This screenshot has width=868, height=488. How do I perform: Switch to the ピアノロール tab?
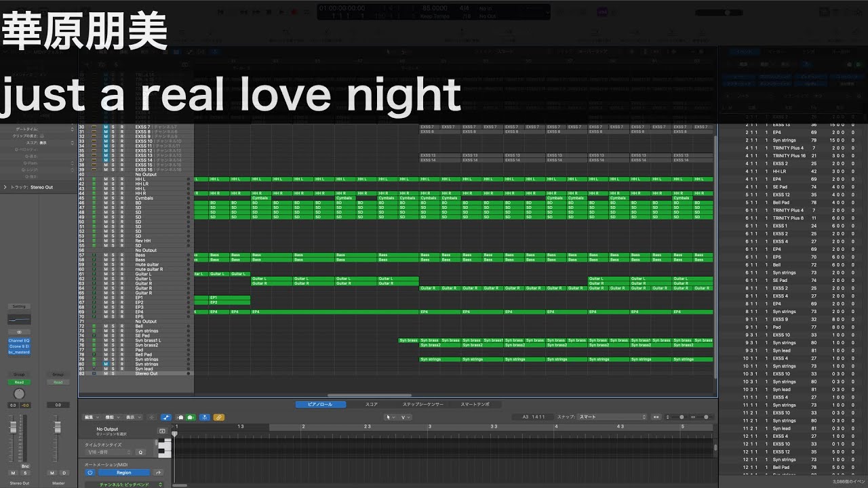coord(321,404)
